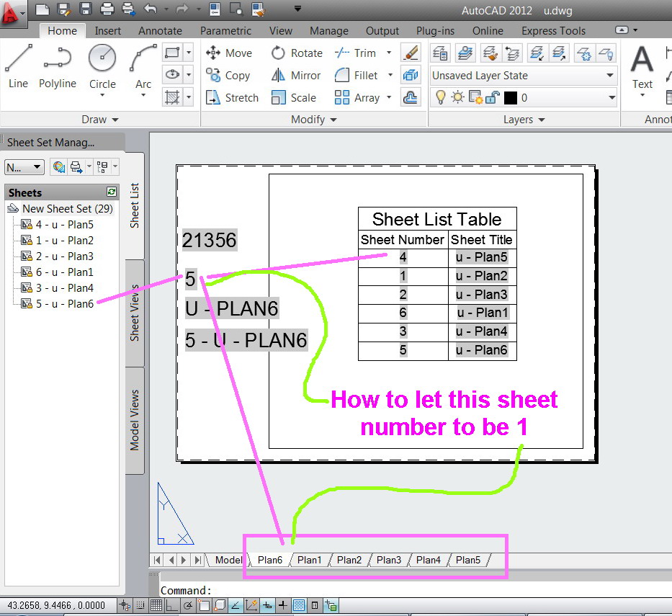Screen dimensions: 672x616
Task: Switch to the Parametric ribbon tab
Action: 225,31
